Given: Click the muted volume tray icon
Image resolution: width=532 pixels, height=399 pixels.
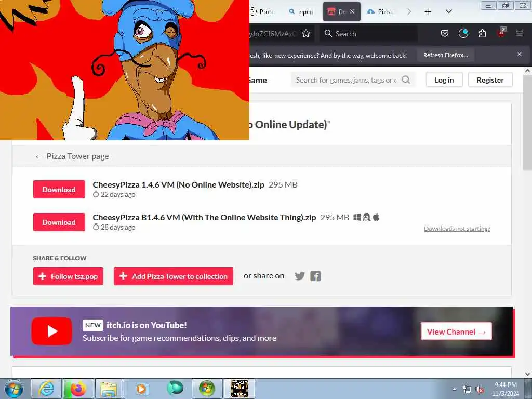Looking at the screenshot, I should tap(480, 390).
